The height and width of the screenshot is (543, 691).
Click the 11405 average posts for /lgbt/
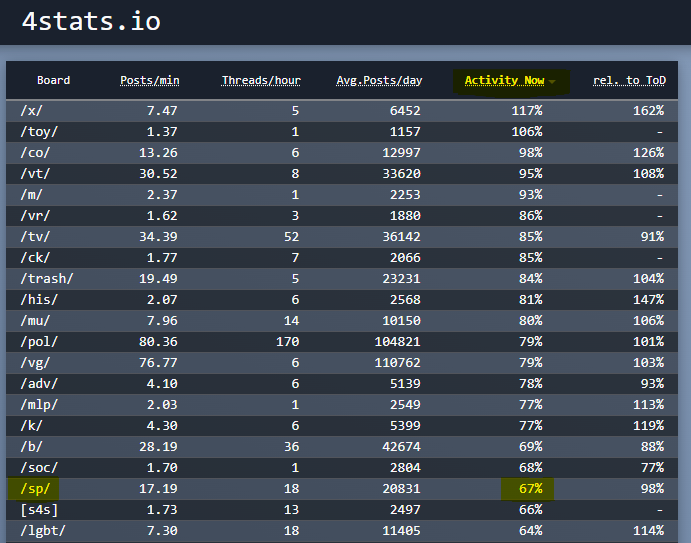click(401, 531)
